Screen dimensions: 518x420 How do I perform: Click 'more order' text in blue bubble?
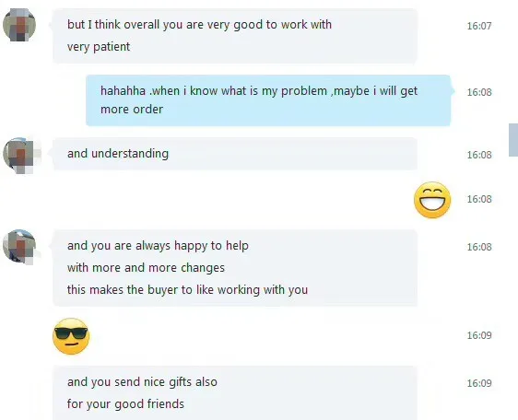tap(132, 110)
